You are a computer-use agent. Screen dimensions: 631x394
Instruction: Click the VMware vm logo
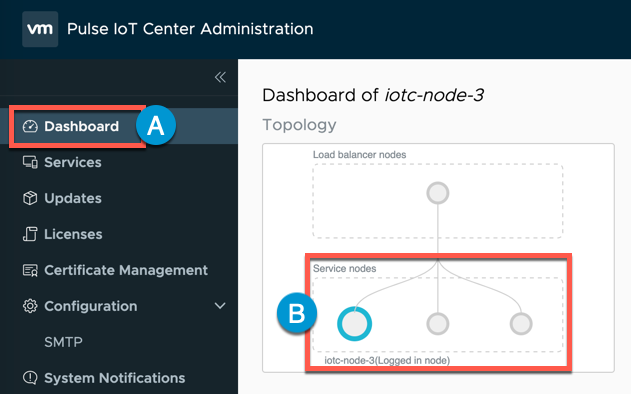[x=40, y=29]
